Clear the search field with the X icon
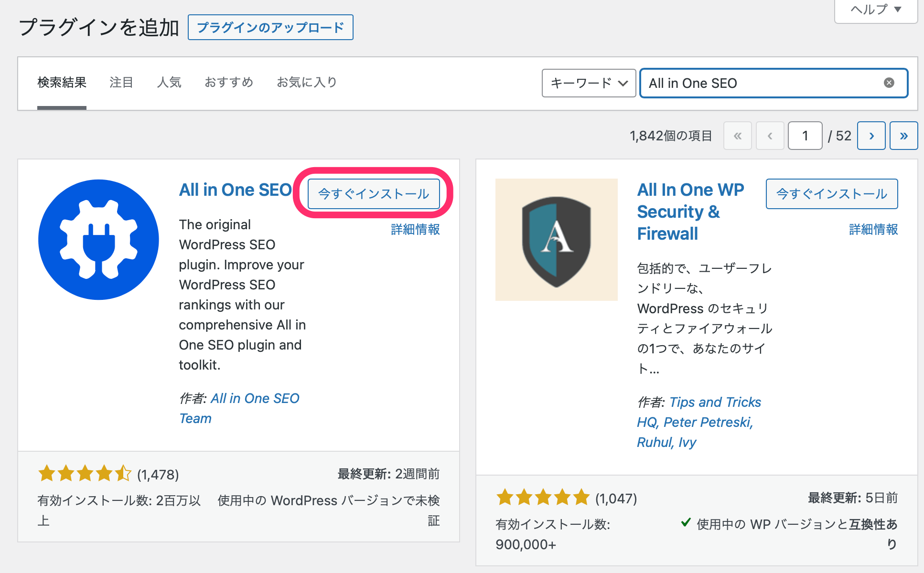This screenshot has width=924, height=573. (889, 83)
